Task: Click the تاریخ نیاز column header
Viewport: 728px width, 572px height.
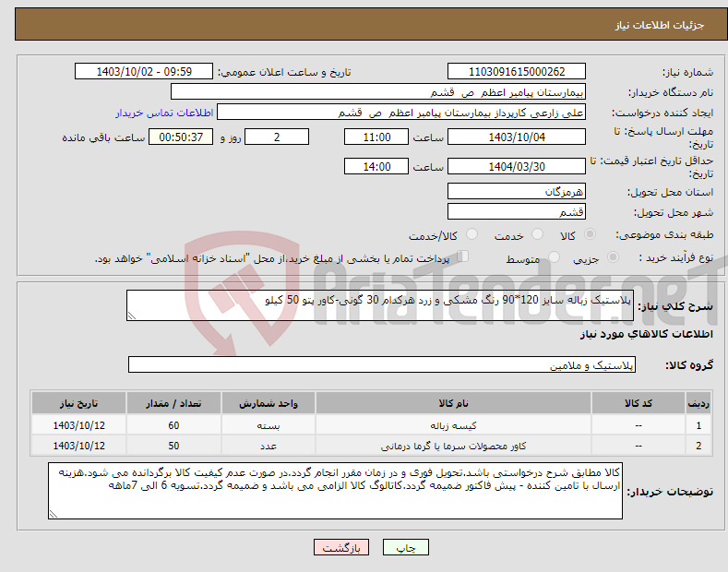Action: point(79,403)
